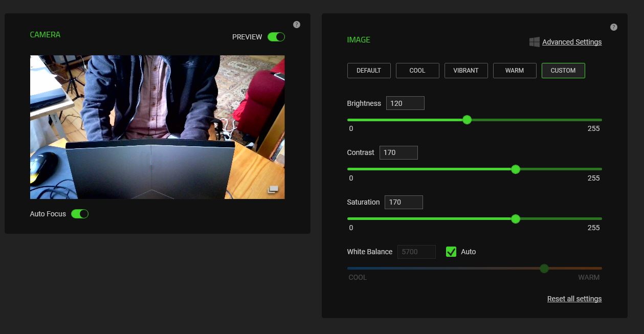Image resolution: width=644 pixels, height=334 pixels.
Task: Click the Brightness label
Action: click(x=364, y=103)
